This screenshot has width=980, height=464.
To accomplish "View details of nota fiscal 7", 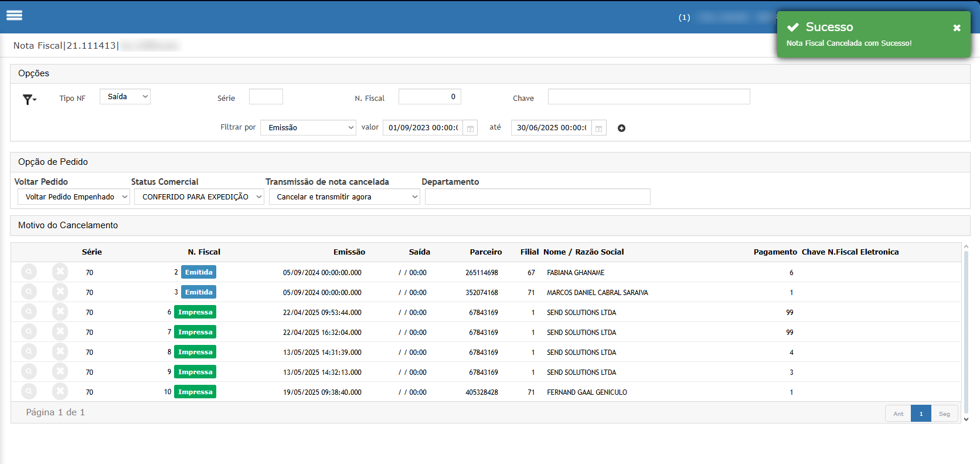I will click(x=29, y=331).
